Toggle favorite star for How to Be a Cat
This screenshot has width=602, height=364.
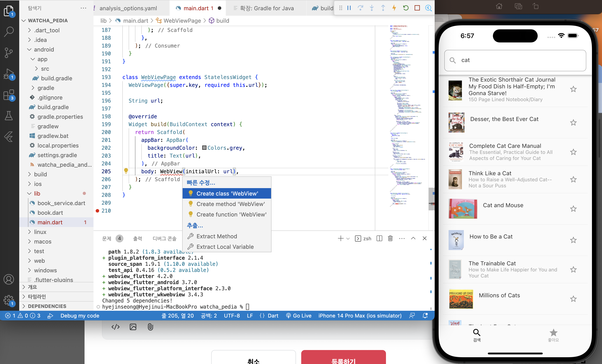point(573,240)
